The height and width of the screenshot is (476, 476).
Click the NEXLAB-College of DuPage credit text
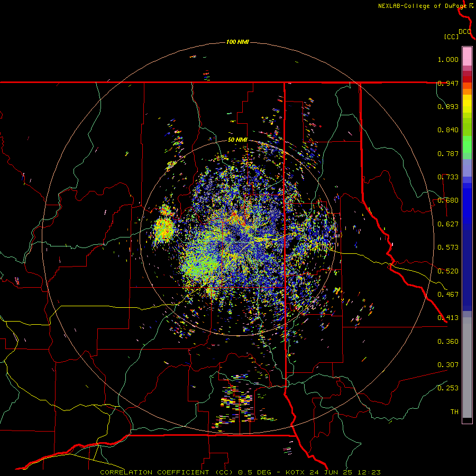[x=422, y=6]
